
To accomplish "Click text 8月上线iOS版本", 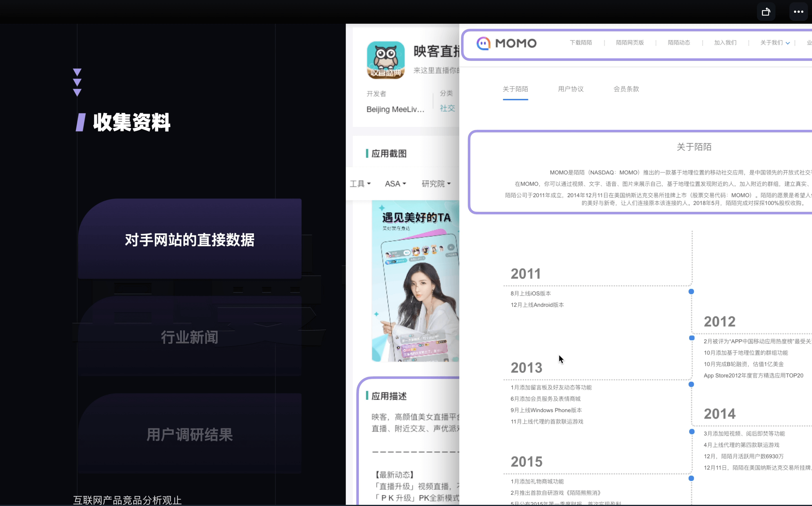I will (x=531, y=294).
